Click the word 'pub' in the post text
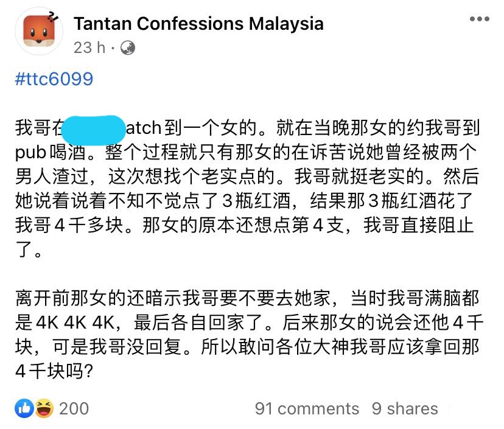Viewport: 504px width, 429px height. tap(31, 153)
